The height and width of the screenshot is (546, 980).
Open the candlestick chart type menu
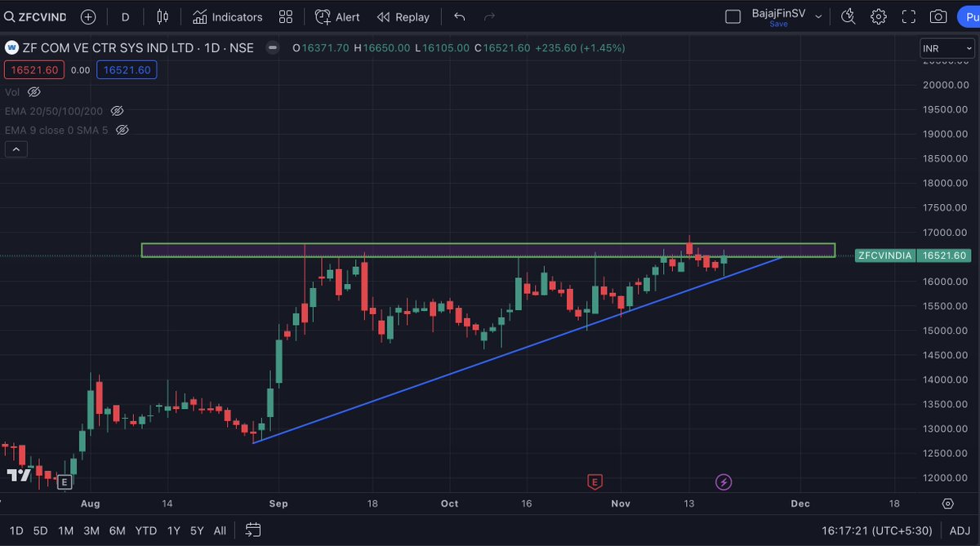click(x=163, y=16)
